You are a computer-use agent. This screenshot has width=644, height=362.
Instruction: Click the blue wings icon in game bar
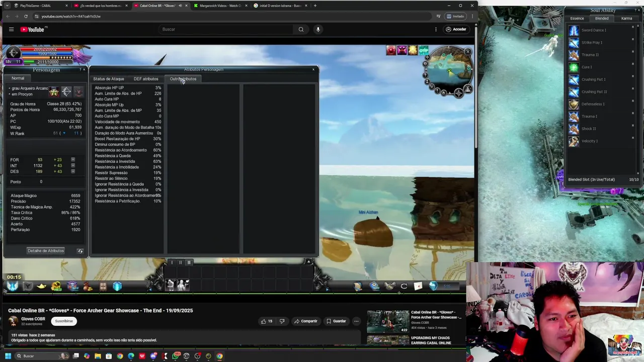click(13, 286)
